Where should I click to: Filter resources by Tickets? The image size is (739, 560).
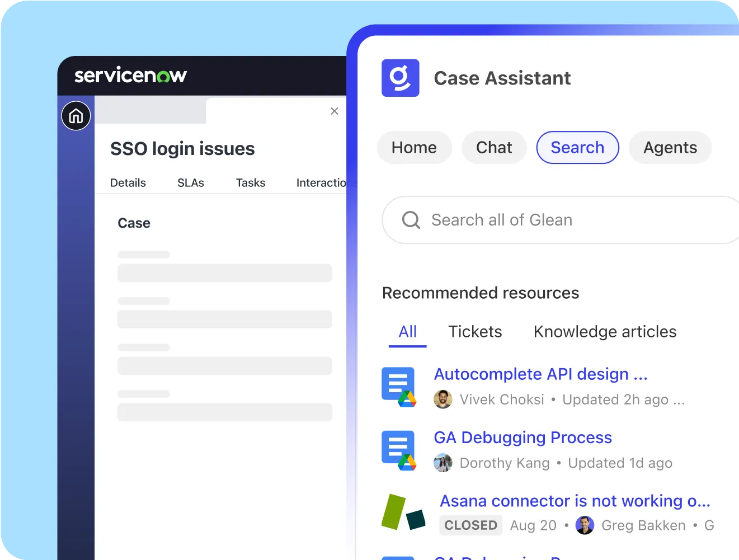point(475,332)
